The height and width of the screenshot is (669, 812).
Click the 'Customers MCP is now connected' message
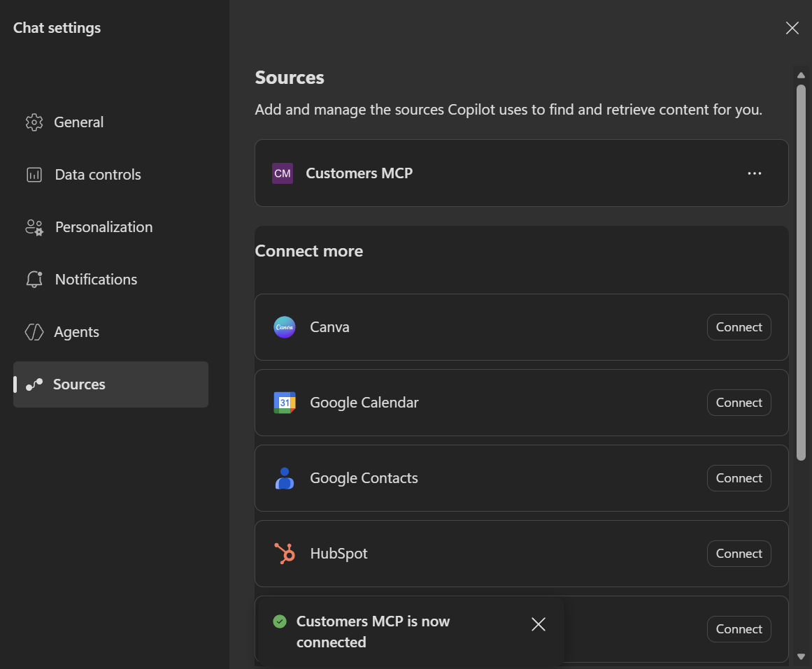pos(373,632)
